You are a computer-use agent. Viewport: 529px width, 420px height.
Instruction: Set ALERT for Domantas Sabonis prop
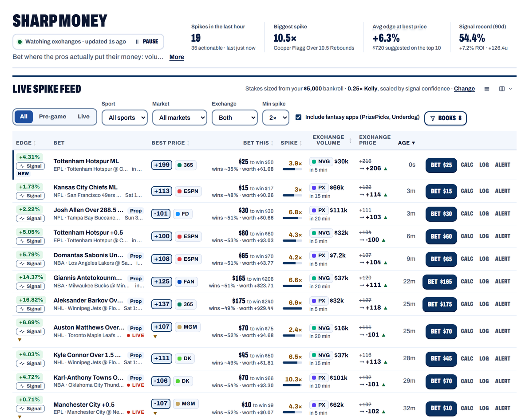coord(503,259)
